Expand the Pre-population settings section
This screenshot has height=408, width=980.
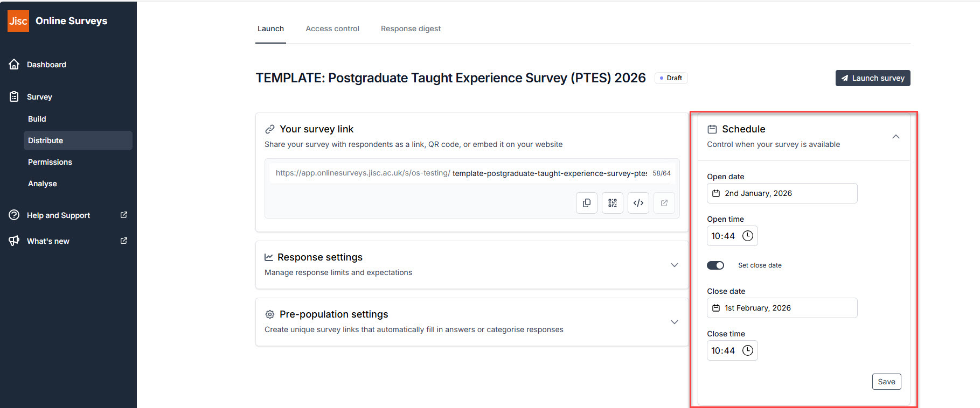pos(674,322)
